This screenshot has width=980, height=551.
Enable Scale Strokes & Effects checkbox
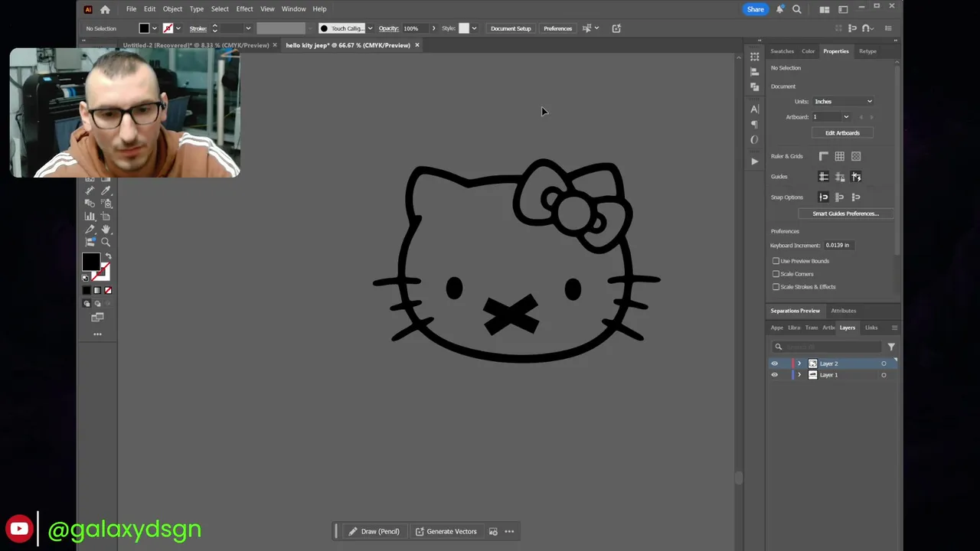776,287
